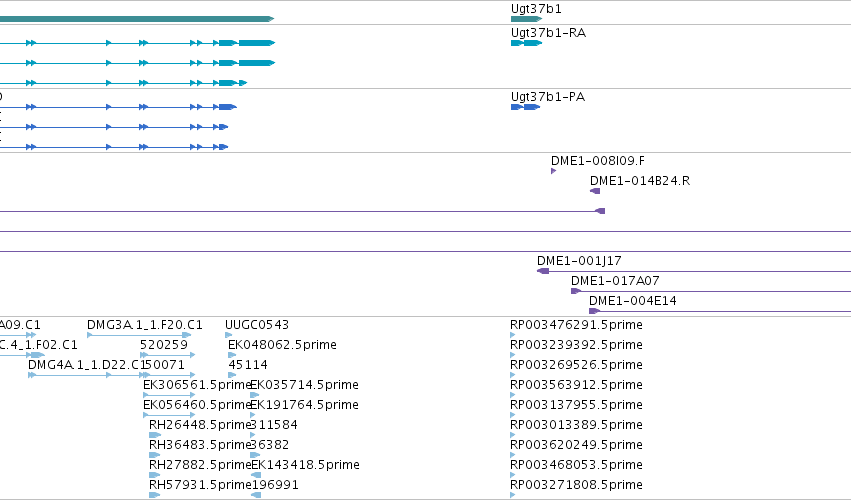Open the DME1-001J17 BAC label
The height and width of the screenshot is (500, 851).
tap(579, 261)
